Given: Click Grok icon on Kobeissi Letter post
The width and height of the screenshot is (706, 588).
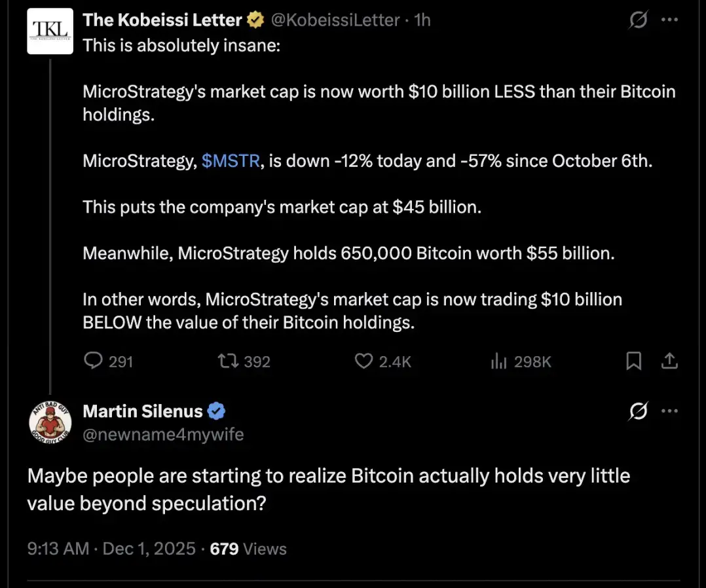Looking at the screenshot, I should (x=637, y=21).
